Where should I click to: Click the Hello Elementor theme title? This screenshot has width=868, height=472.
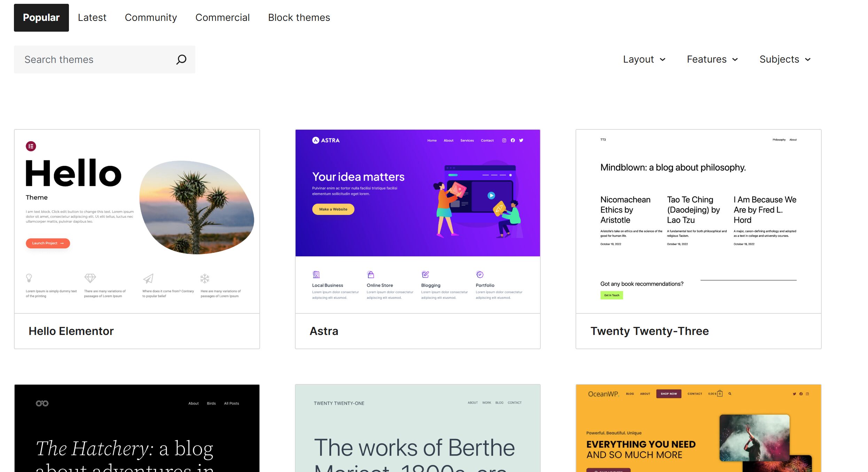(71, 331)
